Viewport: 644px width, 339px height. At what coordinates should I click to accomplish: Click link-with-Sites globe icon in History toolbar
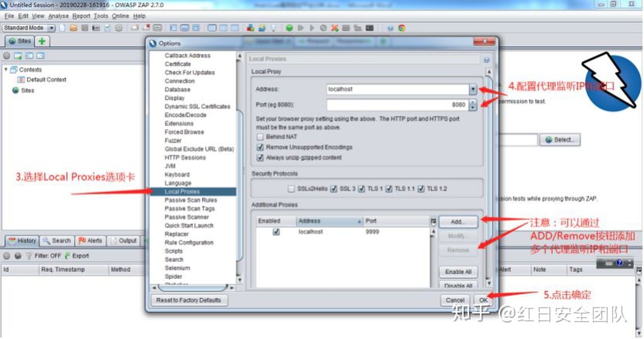click(18, 256)
